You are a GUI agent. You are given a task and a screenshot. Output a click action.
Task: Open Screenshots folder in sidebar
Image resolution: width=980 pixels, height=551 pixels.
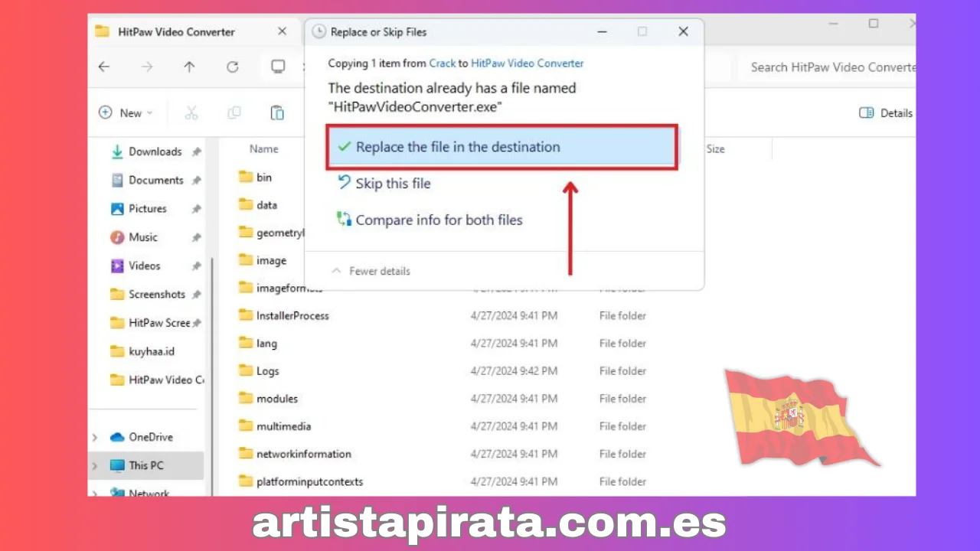(x=157, y=295)
